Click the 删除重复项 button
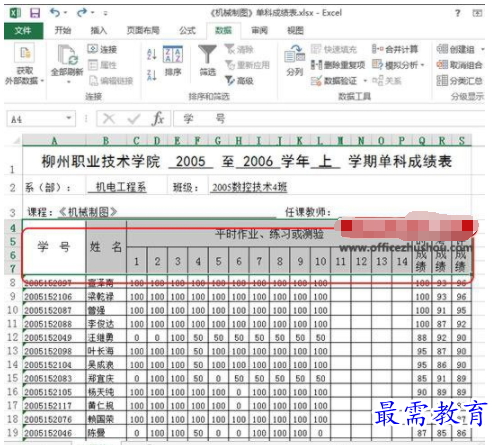This screenshot has width=496, height=445. pyautogui.click(x=338, y=65)
